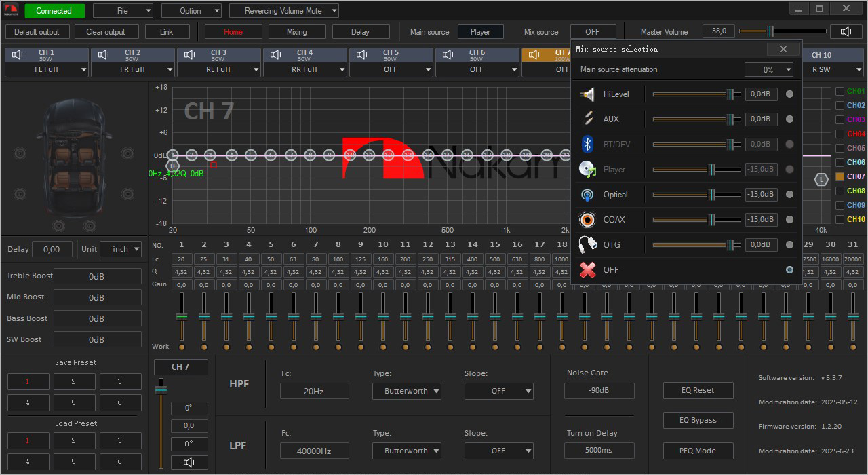Click the Delay value input field

coord(52,249)
